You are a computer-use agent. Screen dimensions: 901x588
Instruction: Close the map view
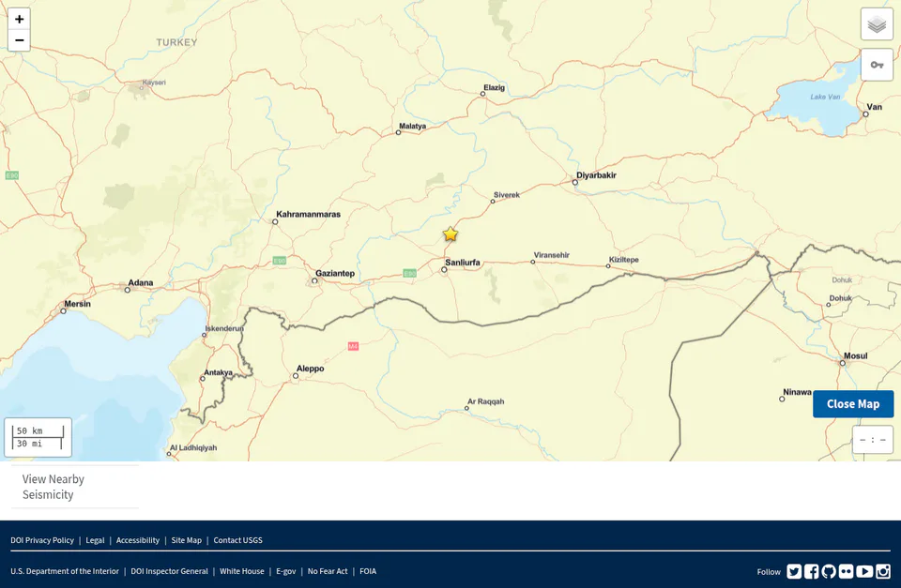[x=853, y=403]
